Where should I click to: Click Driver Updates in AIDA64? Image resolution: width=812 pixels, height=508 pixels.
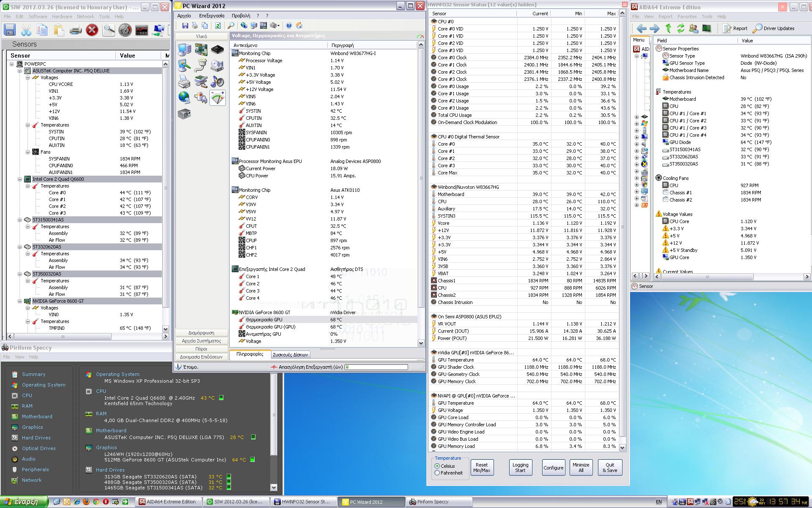pos(774,28)
